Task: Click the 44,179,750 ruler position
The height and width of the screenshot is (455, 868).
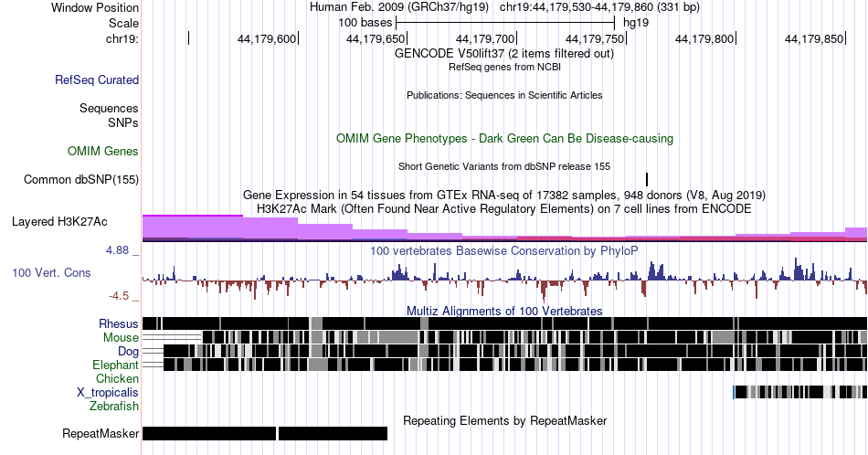Action: (x=595, y=38)
